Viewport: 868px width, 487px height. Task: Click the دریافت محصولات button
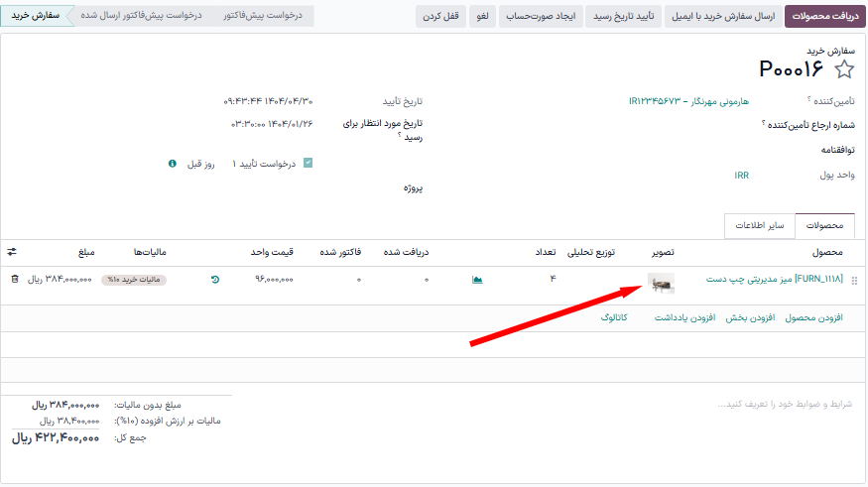[x=823, y=17]
